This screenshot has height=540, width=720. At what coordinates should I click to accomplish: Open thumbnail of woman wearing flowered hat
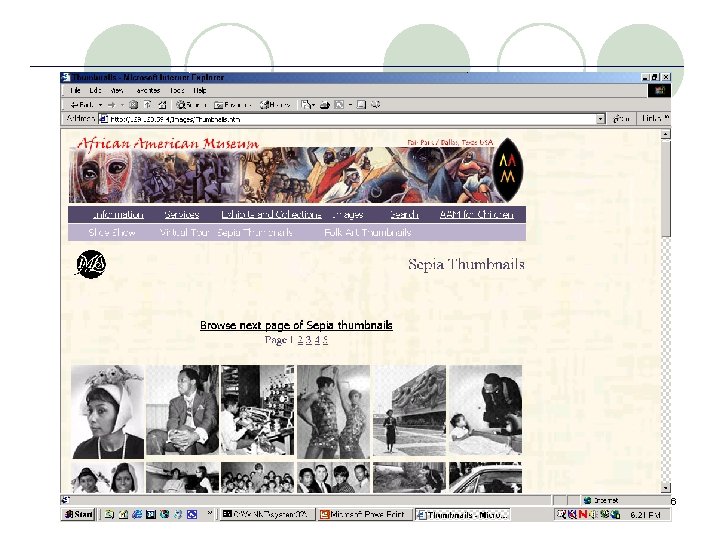107,412
